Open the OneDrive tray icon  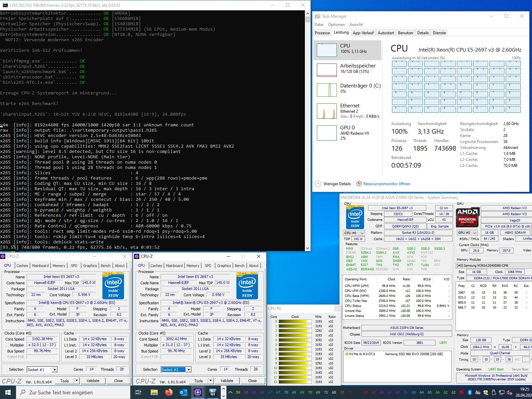[x=478, y=392]
